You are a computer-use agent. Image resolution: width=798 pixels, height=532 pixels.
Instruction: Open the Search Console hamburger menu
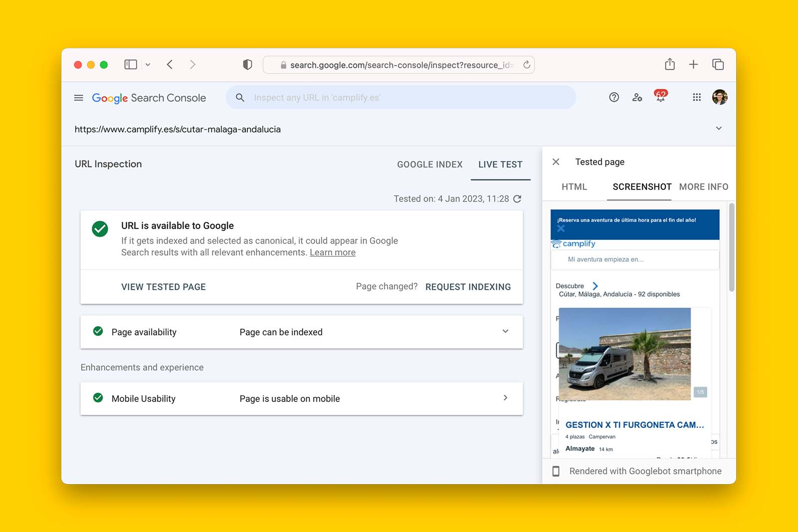78,98
